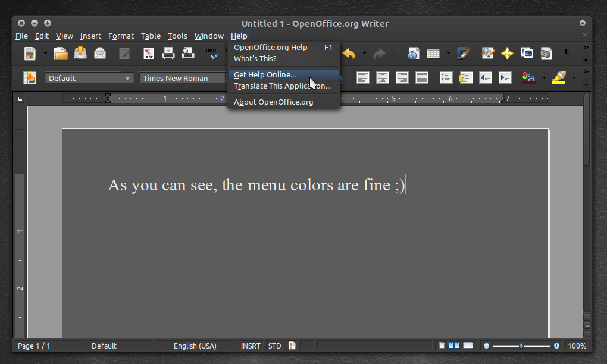Expand the standard toolbar overflow chevron

pos(586,47)
